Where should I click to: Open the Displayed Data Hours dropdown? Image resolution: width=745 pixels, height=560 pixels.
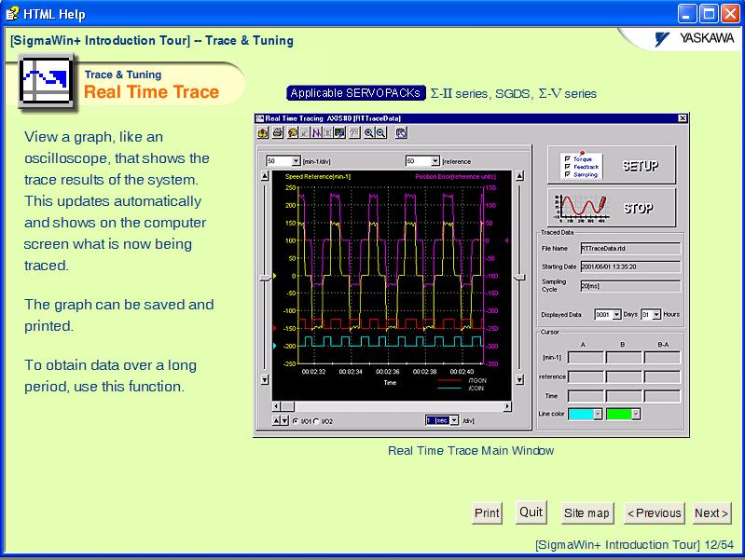[656, 314]
